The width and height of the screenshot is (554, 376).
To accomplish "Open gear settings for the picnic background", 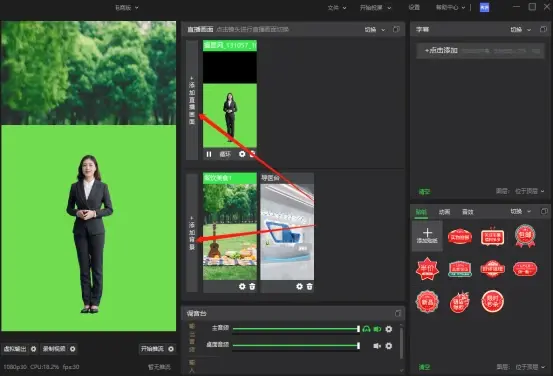I will coord(242,286).
